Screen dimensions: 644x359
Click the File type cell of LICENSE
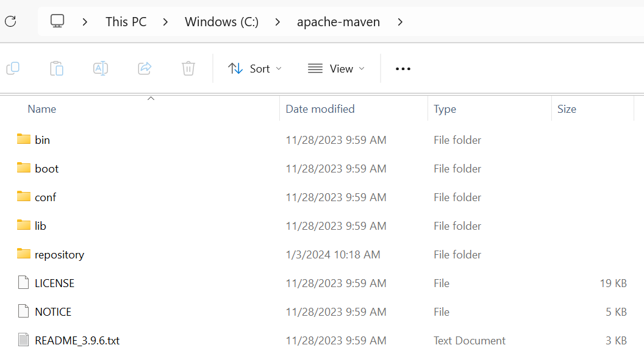442,283
